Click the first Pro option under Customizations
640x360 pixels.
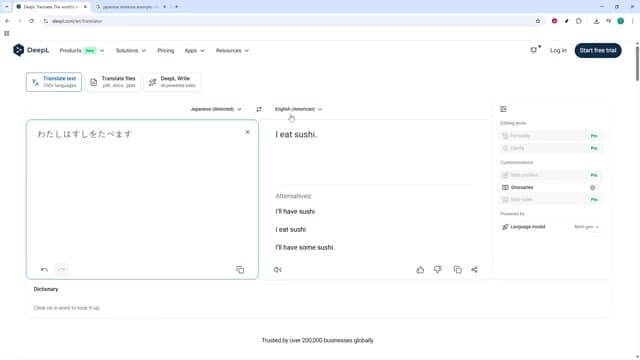(551, 175)
